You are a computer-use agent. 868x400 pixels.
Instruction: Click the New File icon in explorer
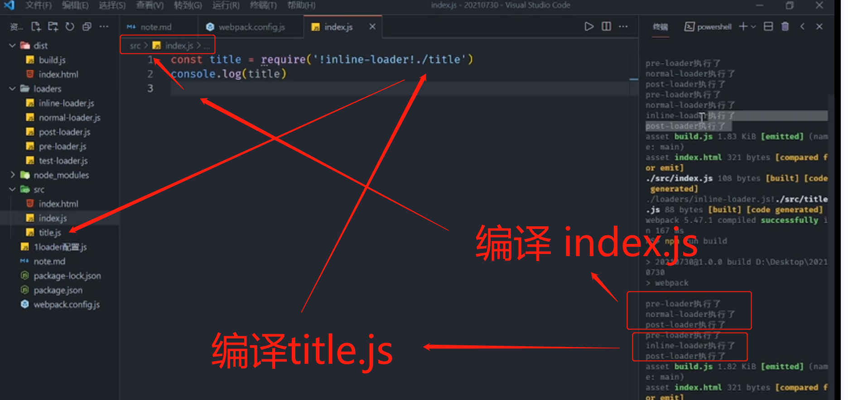pyautogui.click(x=36, y=27)
